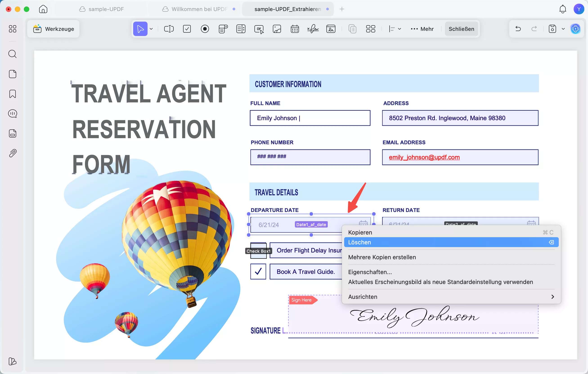Choose the signature field tool
Screen dimensions: 588x374
[313, 29]
